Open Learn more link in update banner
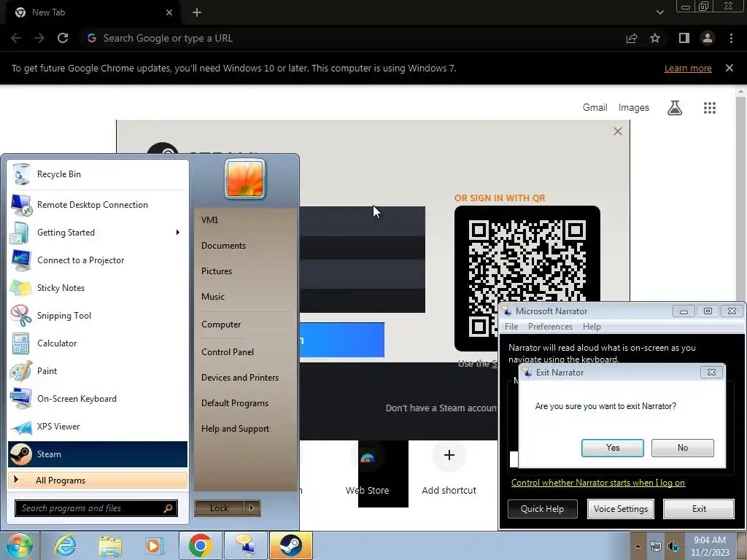The height and width of the screenshot is (560, 747). 688,68
